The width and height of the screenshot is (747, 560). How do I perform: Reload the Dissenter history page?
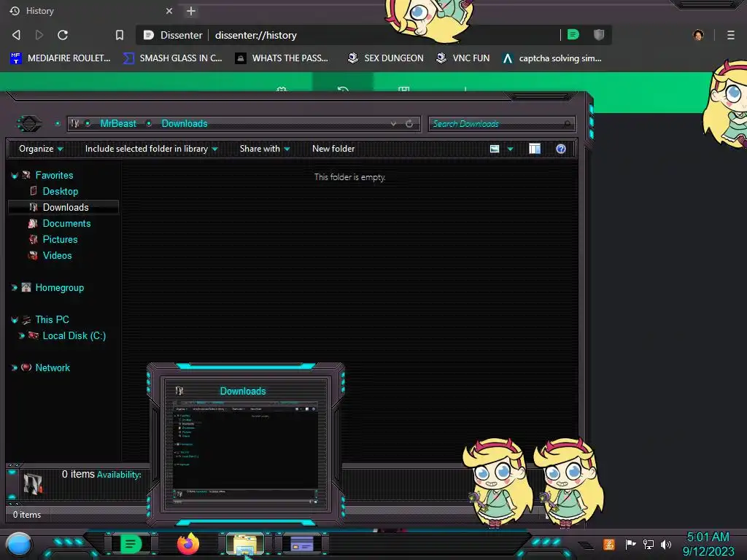[x=63, y=35]
